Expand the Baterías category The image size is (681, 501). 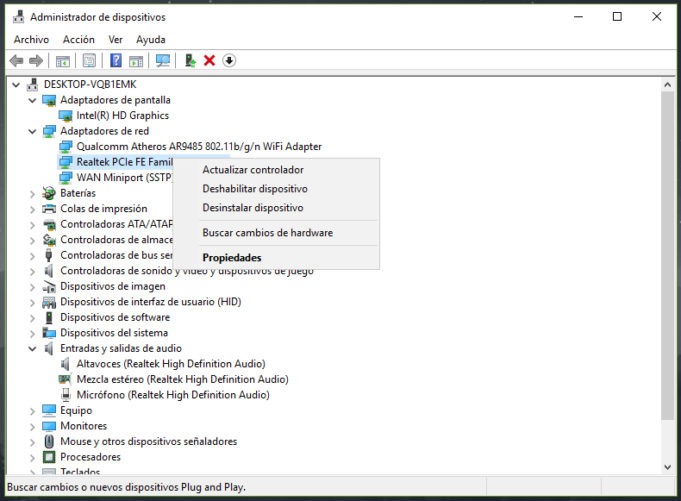click(x=32, y=193)
